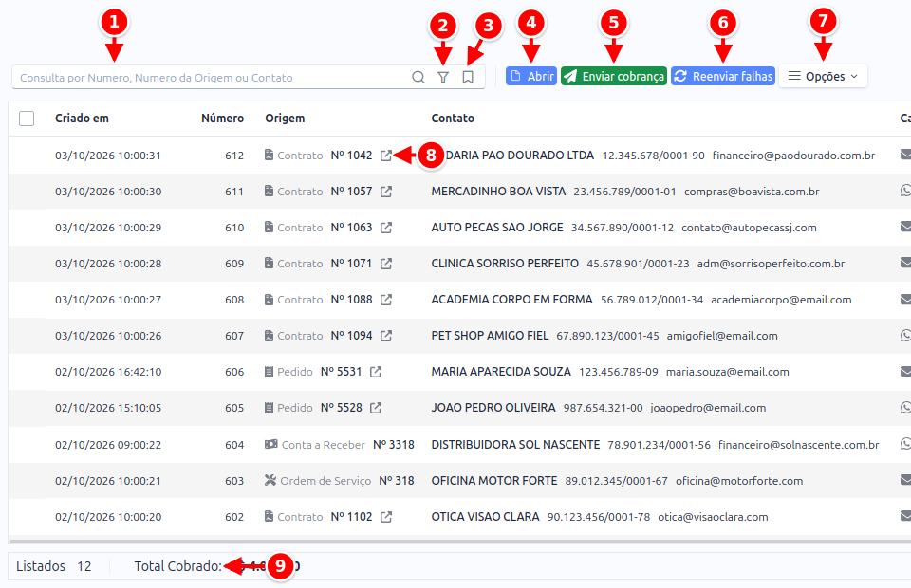Open external link for Contrato Nº 1102
911x588 pixels.
tap(386, 517)
